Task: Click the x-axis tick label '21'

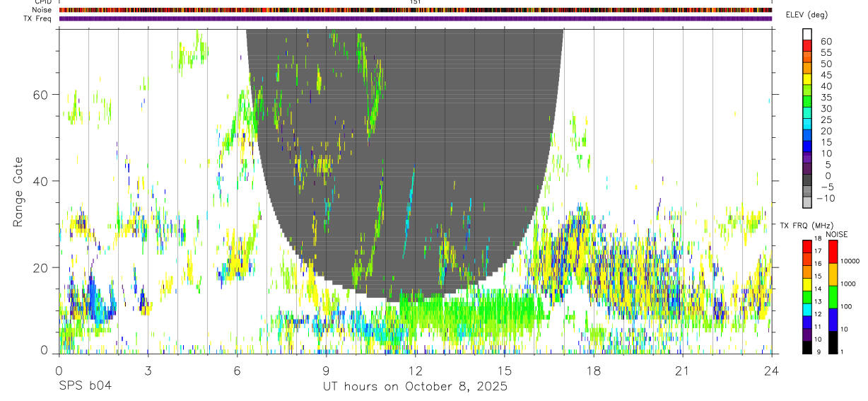Action: coord(682,370)
